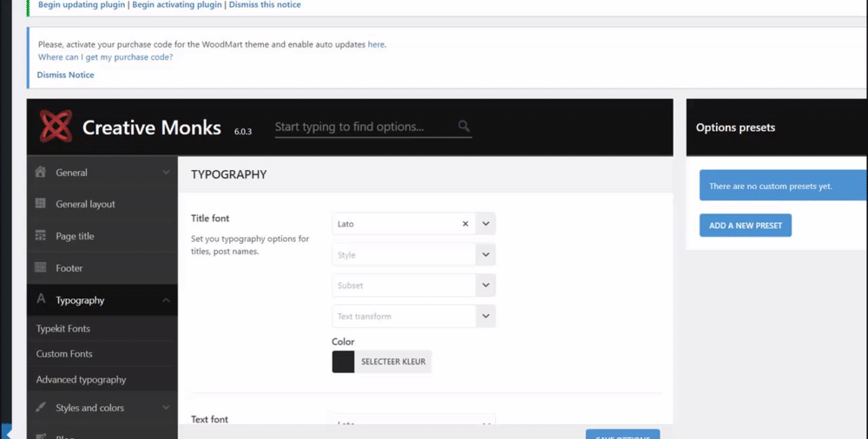Click the version 6.0.3 label

coord(242,132)
